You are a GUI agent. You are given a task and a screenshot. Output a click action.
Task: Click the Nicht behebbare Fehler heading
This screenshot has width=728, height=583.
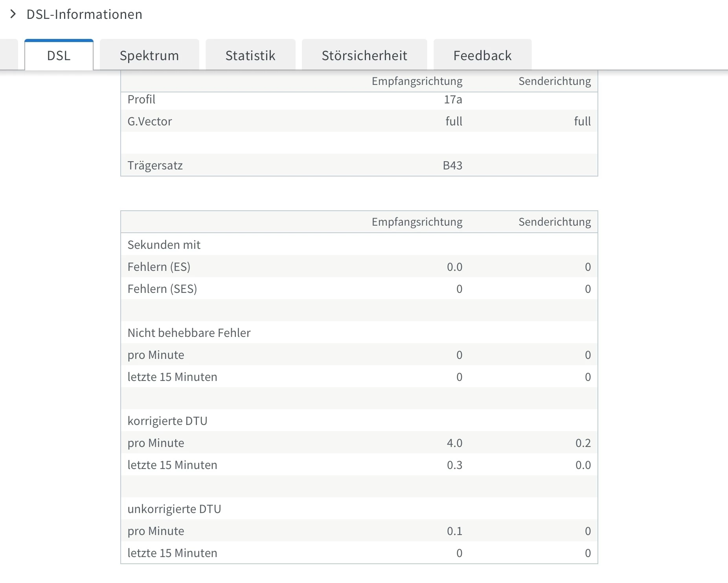pyautogui.click(x=189, y=333)
